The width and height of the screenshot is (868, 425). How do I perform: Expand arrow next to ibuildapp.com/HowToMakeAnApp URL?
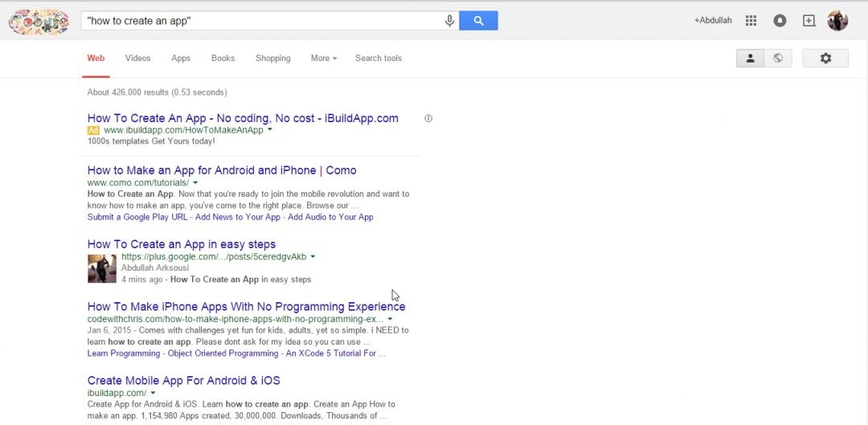pos(269,130)
